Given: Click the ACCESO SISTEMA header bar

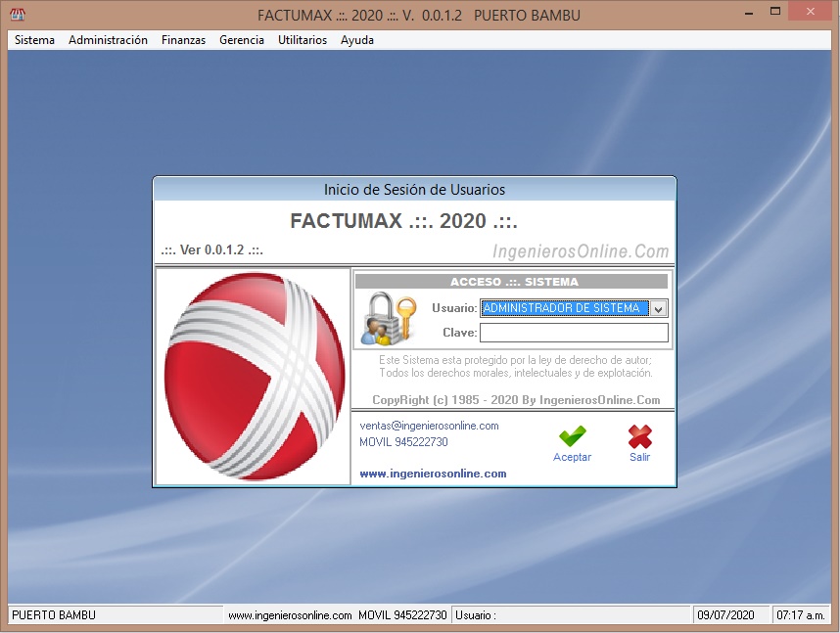Looking at the screenshot, I should [x=512, y=282].
